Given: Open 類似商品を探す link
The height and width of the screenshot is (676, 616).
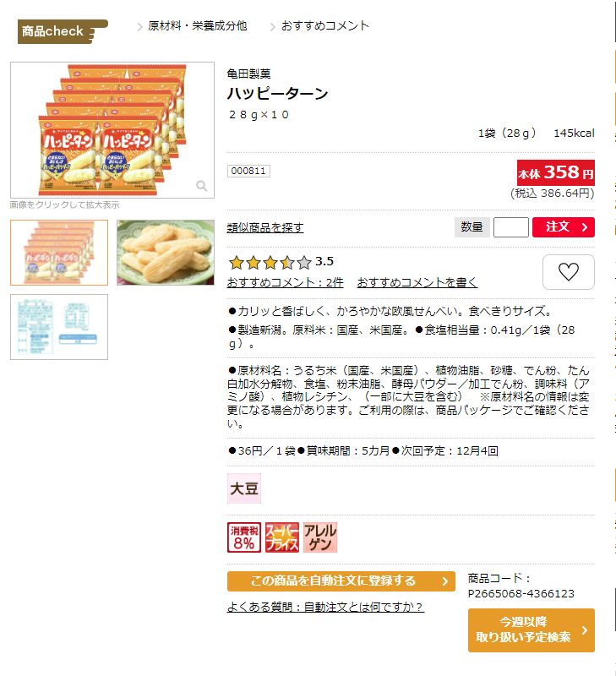Looking at the screenshot, I should point(265,227).
